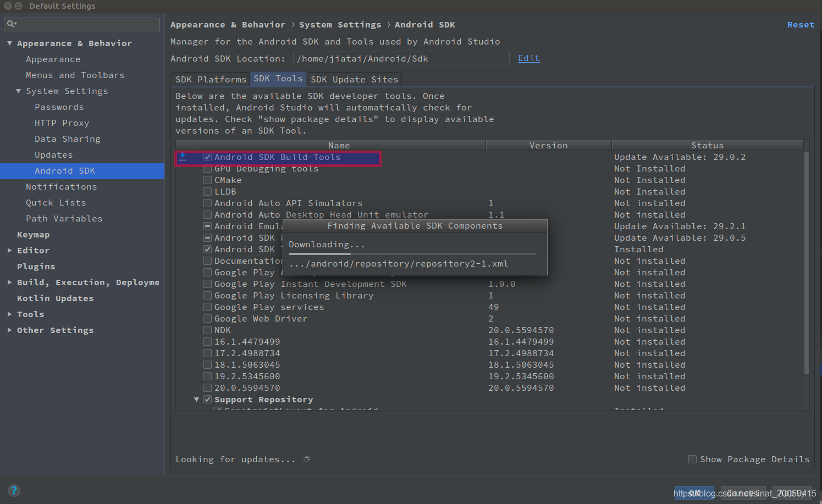Open the SDK Update Sites tab
Image resolution: width=822 pixels, height=504 pixels.
point(354,79)
